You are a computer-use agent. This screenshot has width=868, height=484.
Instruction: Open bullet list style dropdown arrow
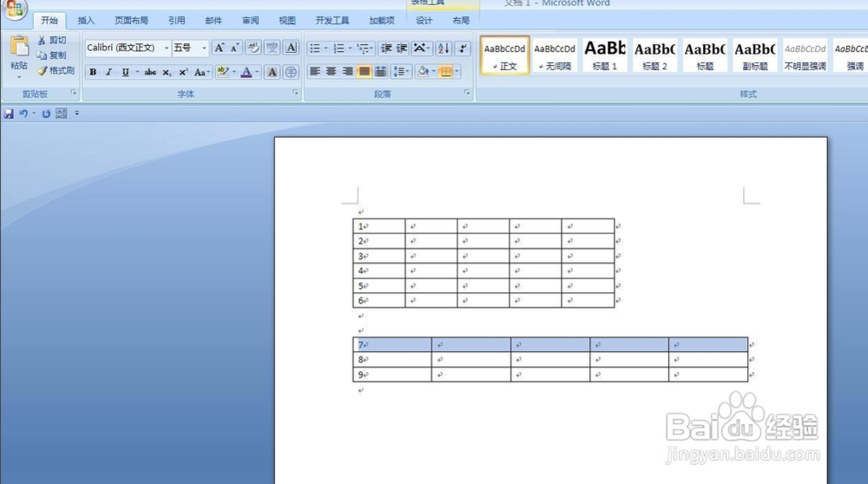[325, 49]
